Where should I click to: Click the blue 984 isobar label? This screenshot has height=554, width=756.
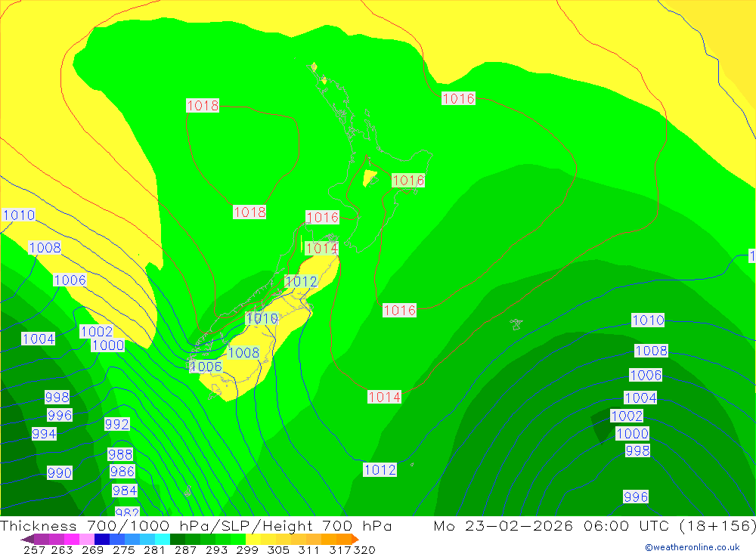(125, 491)
